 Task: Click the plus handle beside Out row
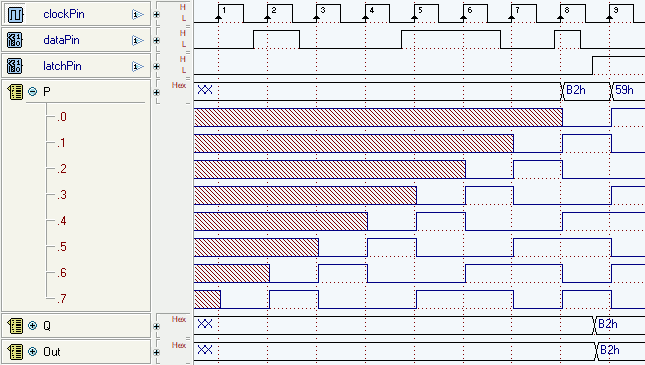[x=156, y=353]
